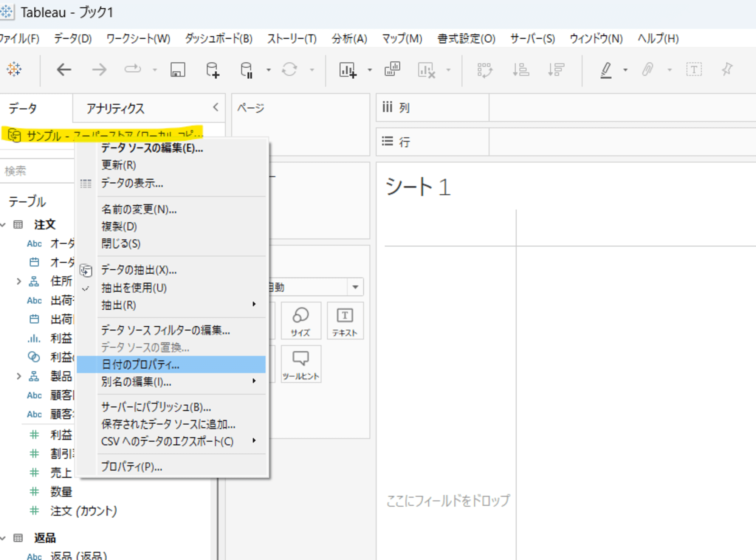Collapse the 注文 table

pos(3,225)
